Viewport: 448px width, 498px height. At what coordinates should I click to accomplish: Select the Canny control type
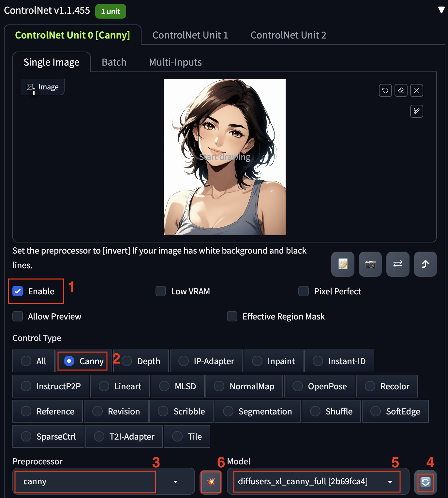[x=84, y=361]
